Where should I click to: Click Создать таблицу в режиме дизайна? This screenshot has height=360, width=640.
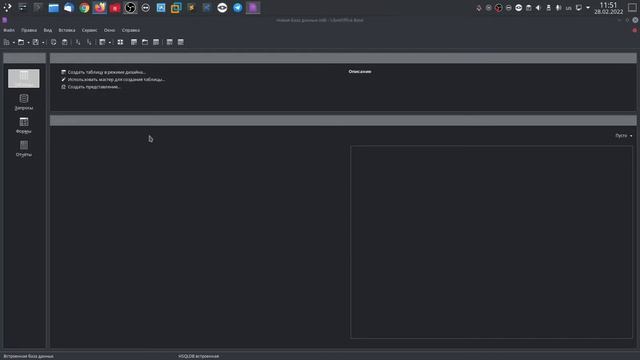(x=107, y=72)
